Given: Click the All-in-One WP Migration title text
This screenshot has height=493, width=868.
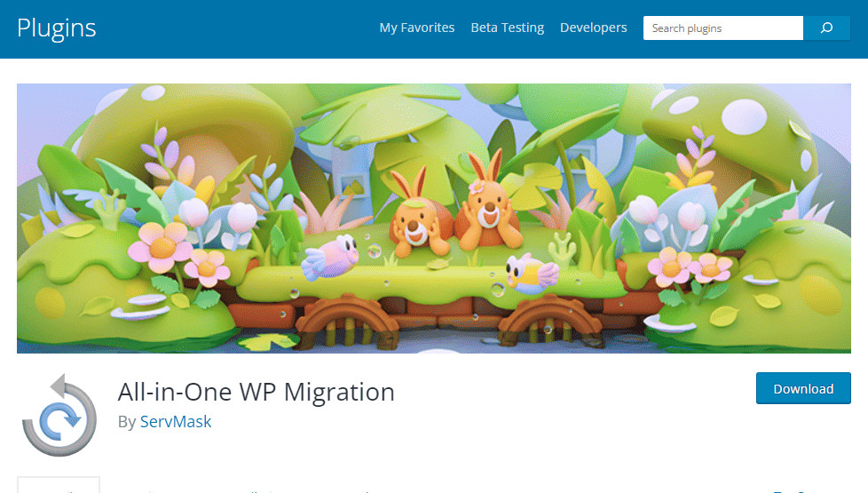Looking at the screenshot, I should pos(256,392).
